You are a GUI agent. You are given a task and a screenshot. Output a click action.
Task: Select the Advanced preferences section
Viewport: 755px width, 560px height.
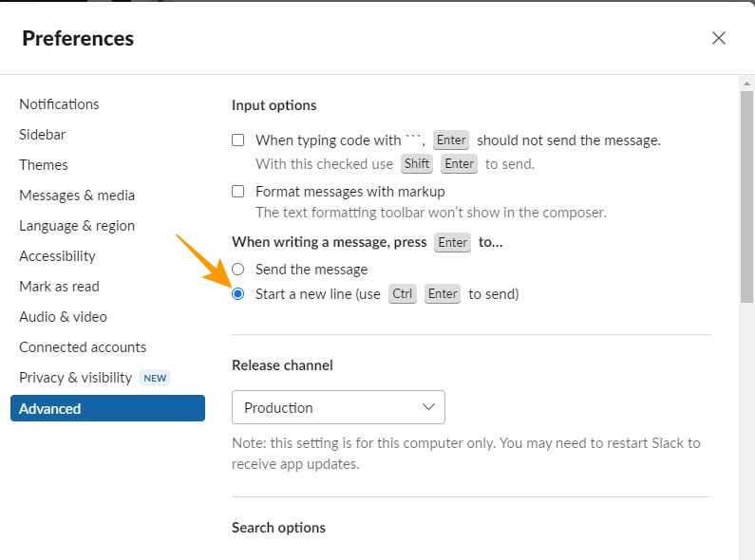pyautogui.click(x=108, y=408)
